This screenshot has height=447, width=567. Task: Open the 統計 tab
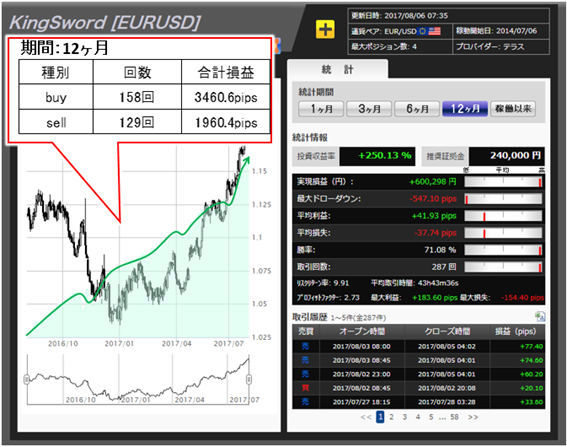(x=337, y=69)
